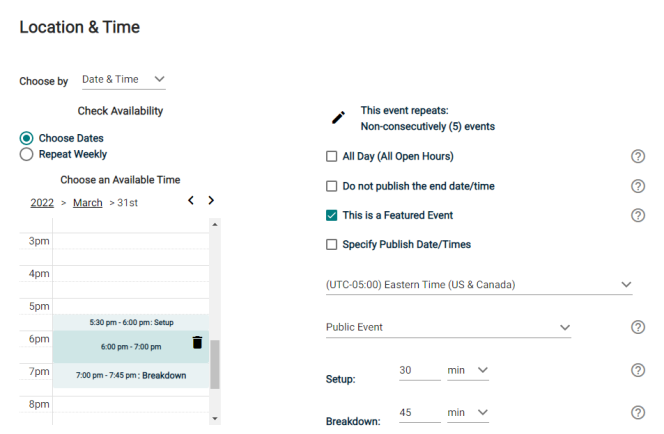Click the March month link
Viewport: 664px width, 434px height.
coord(88,203)
